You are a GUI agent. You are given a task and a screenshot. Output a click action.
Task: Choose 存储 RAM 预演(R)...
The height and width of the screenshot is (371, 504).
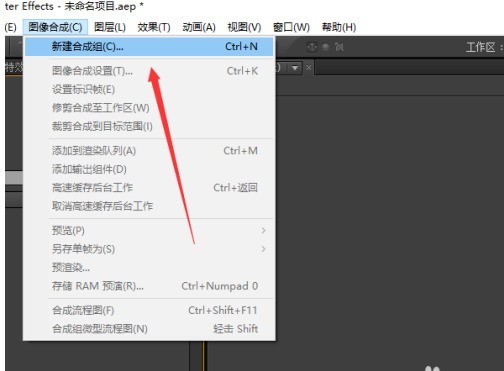149,286
